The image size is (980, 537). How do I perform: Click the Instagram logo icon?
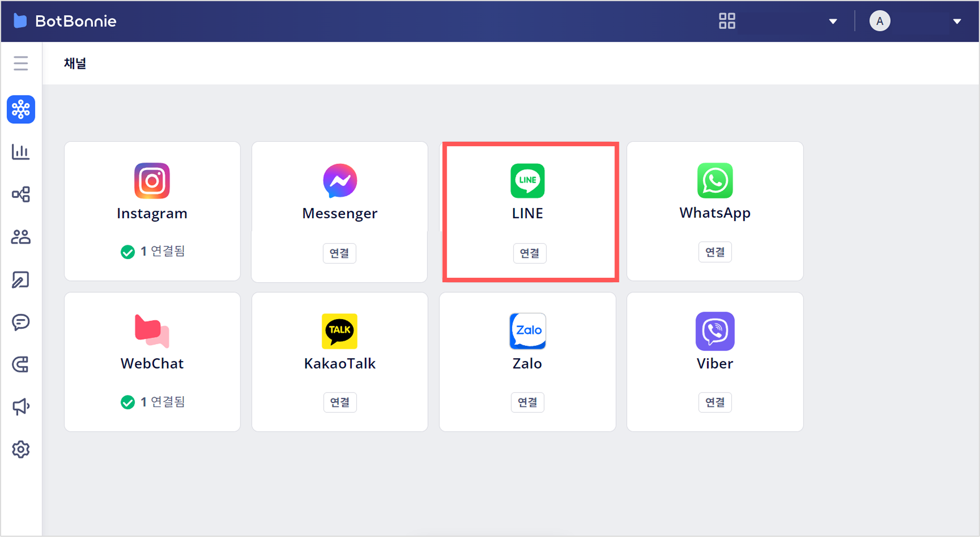point(152,181)
